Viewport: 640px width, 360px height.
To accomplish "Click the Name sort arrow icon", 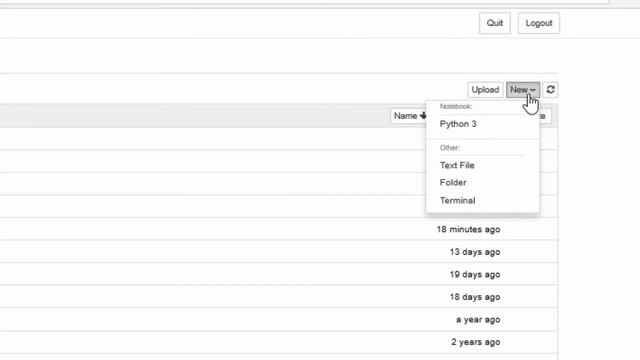I will 423,116.
